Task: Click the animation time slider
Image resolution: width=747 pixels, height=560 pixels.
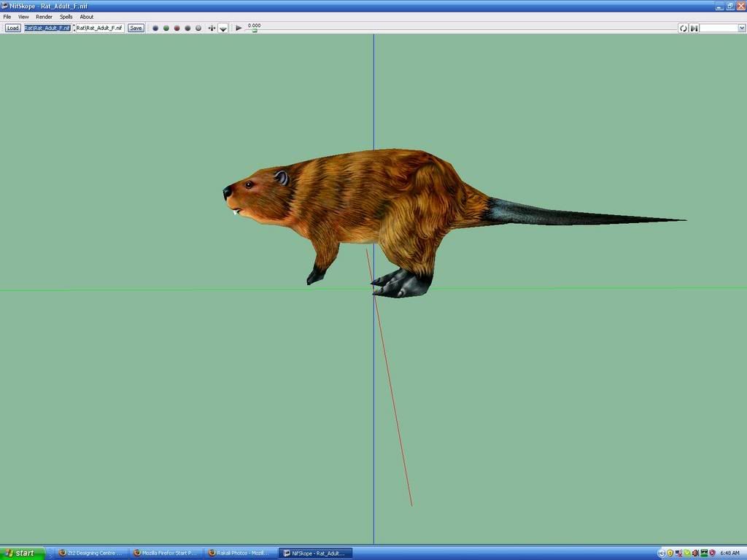Action: [x=255, y=31]
